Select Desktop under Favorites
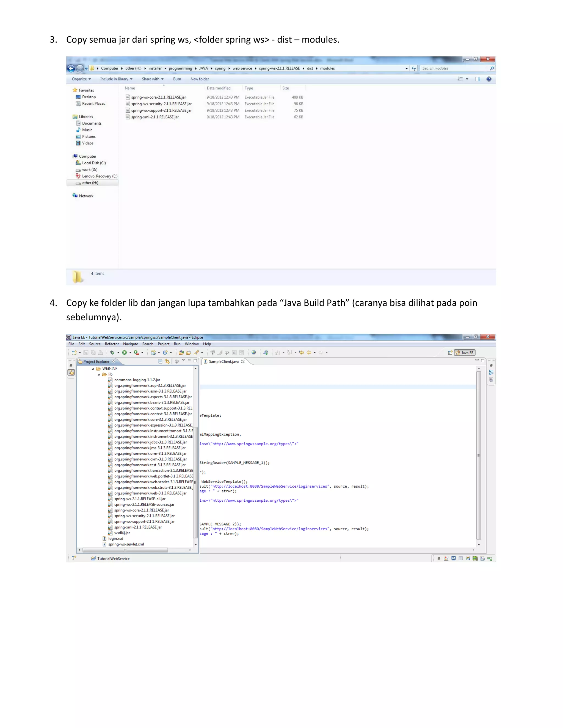The width and height of the screenshot is (563, 728). point(86,97)
